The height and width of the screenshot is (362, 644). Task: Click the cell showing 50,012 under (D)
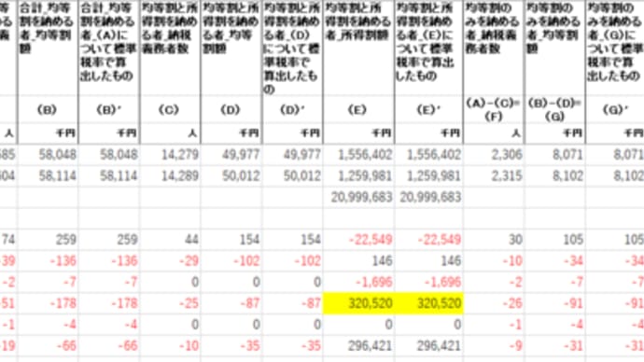click(231, 176)
